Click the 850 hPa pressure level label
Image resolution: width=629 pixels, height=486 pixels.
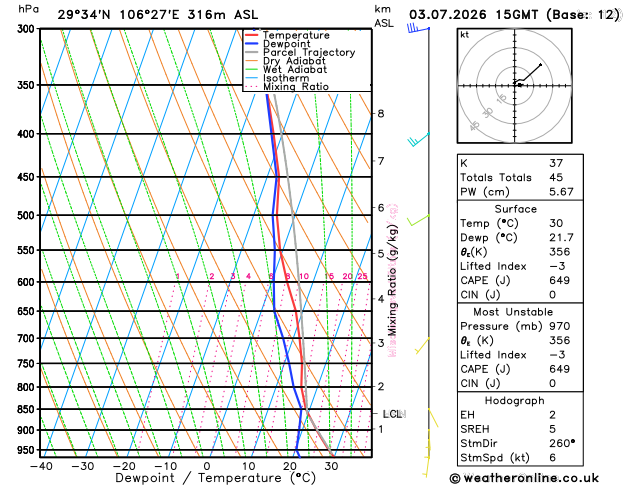28,409
